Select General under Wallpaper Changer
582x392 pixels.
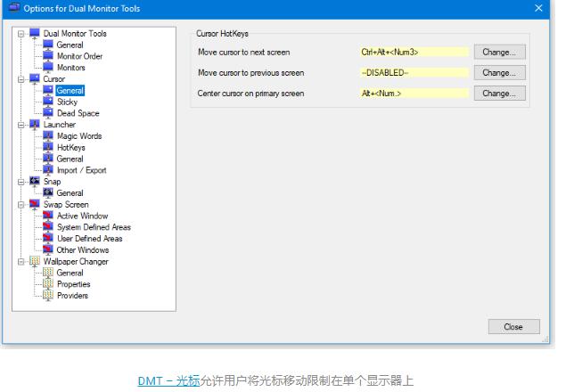click(x=70, y=273)
